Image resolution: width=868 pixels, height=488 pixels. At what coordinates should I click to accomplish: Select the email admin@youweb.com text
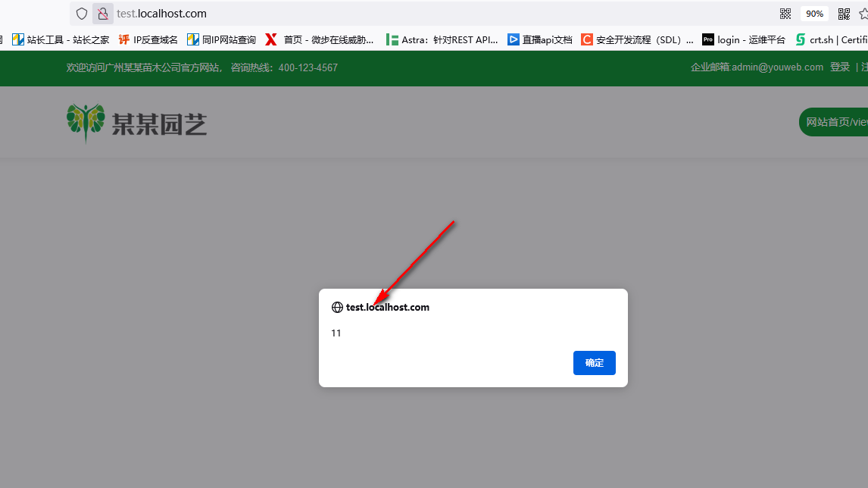pos(778,67)
